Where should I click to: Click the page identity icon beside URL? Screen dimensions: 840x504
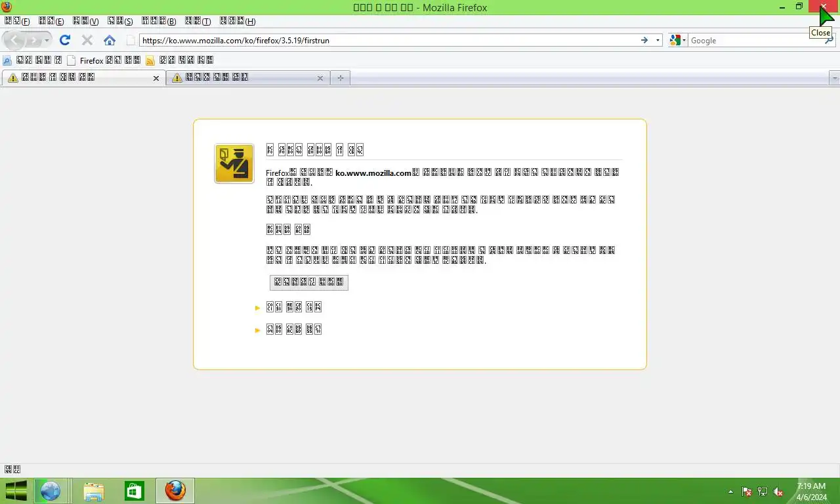tap(131, 41)
